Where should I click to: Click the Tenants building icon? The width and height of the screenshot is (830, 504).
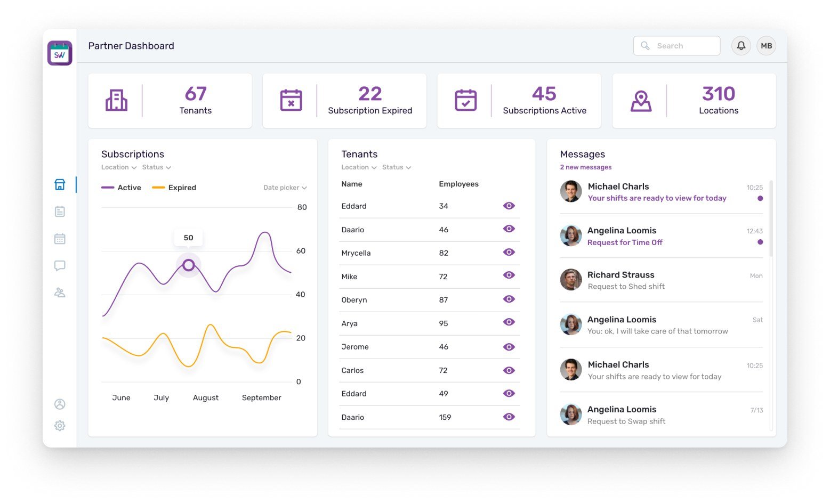[116, 100]
